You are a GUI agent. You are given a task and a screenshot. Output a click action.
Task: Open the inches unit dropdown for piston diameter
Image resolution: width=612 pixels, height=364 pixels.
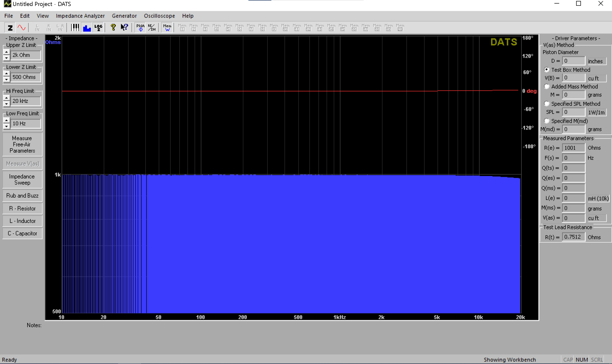(x=597, y=61)
